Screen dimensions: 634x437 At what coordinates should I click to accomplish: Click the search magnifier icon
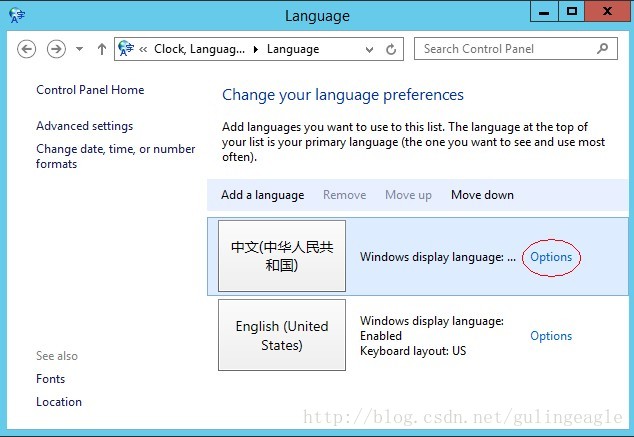click(602, 49)
